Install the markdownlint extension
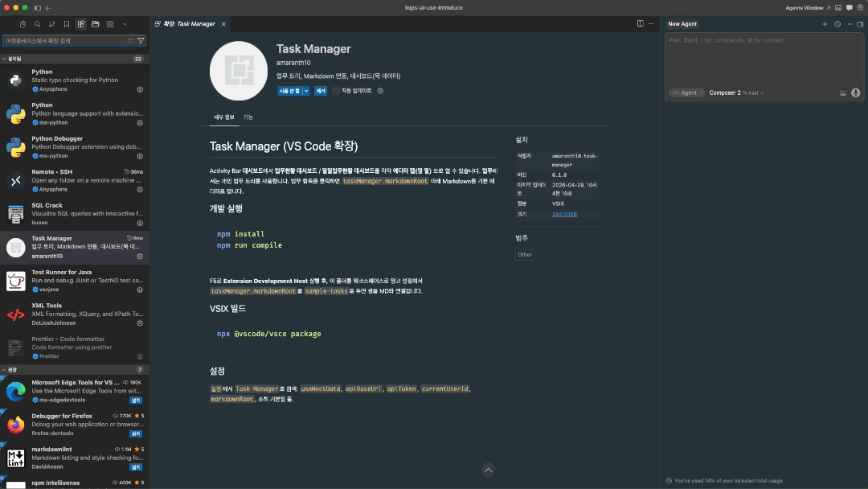The image size is (868, 489). coord(136,466)
